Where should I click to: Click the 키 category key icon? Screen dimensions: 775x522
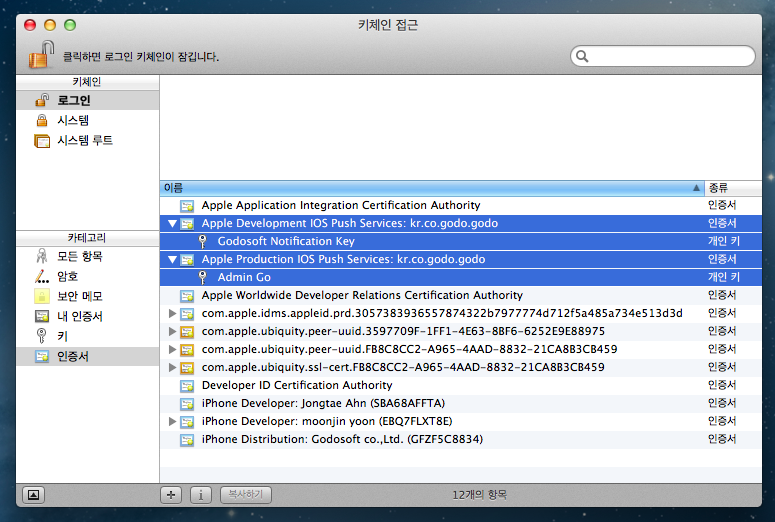click(x=42, y=336)
